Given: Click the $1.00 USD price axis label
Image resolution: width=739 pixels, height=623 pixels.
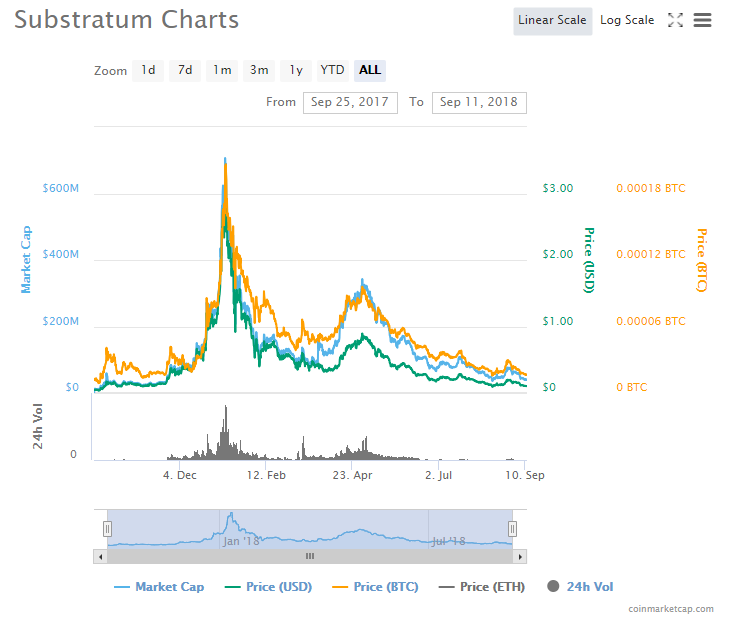Looking at the screenshot, I should click(558, 321).
